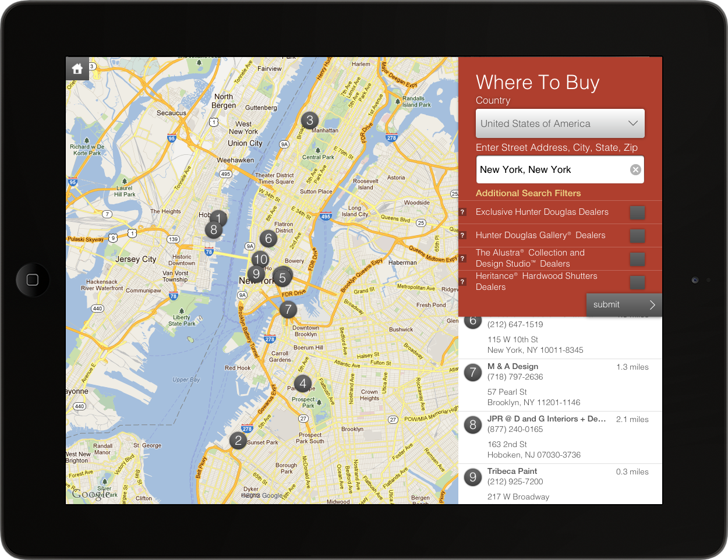Select map marker number 2 near Sunset Park

coord(238,441)
